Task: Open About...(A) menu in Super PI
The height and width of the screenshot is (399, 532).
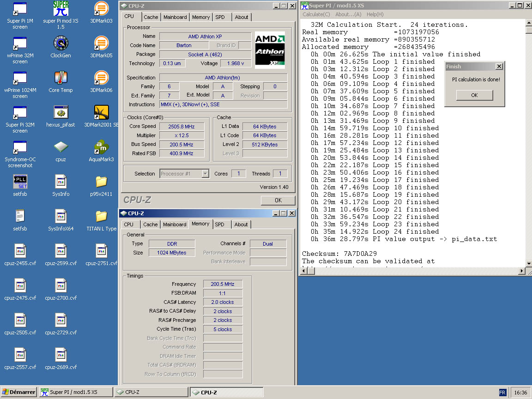Action: (348, 14)
